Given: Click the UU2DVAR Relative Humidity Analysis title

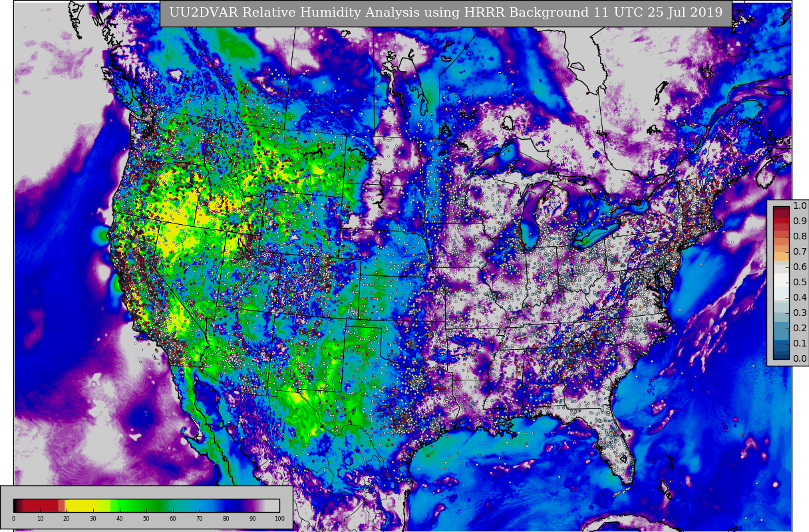Looking at the screenshot, I should click(446, 13).
